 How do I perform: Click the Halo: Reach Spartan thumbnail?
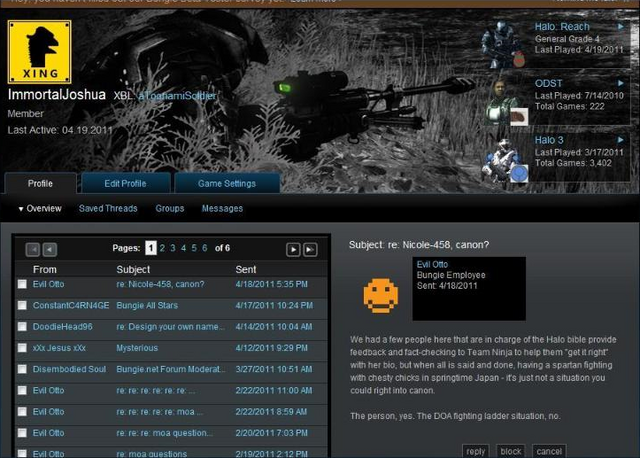(x=503, y=45)
